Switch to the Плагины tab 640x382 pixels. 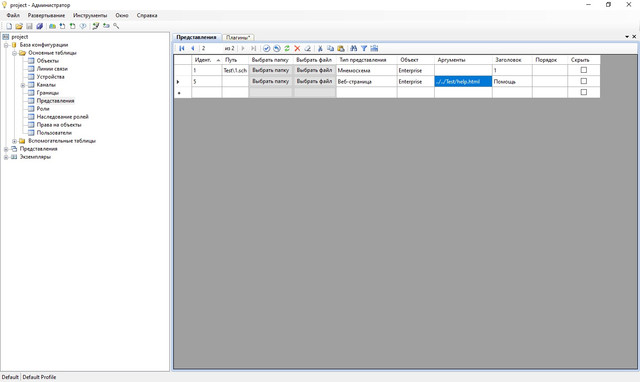(x=238, y=37)
